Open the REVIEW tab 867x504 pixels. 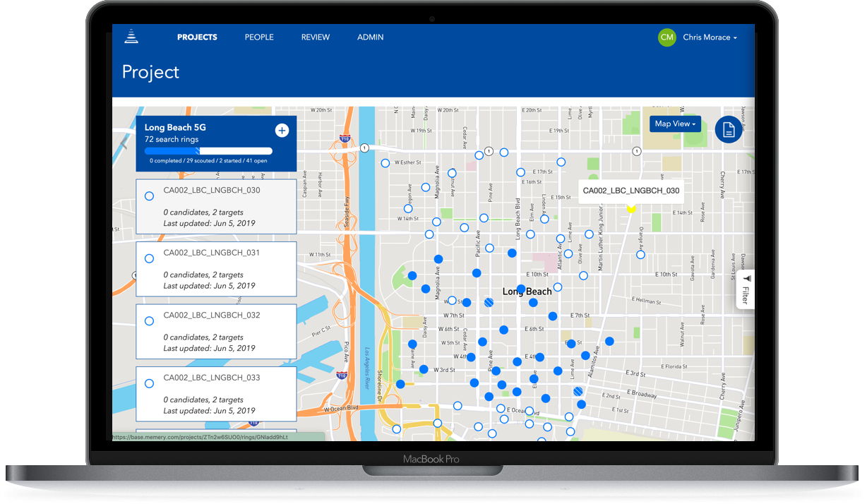tap(316, 37)
